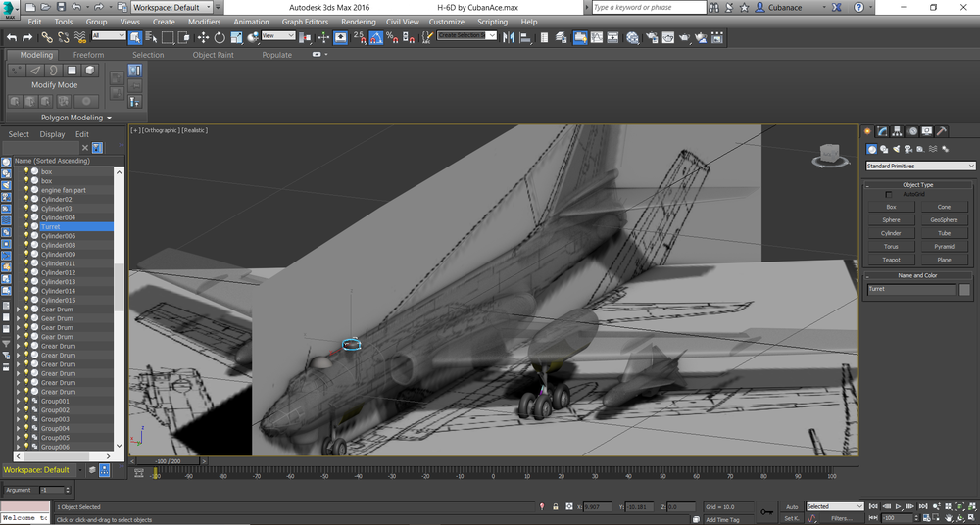Click the object color swatch beside Turret name
This screenshot has width=980, height=525.
[x=965, y=290]
